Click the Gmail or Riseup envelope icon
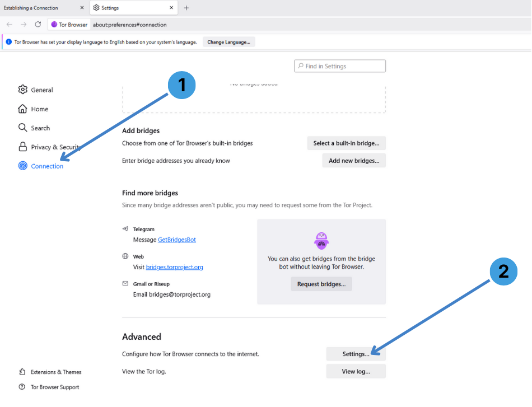Image resolution: width=532 pixels, height=407 pixels. [x=125, y=283]
